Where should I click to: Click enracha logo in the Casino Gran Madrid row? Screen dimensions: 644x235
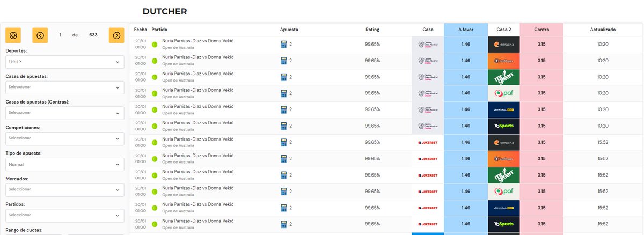tap(504, 45)
